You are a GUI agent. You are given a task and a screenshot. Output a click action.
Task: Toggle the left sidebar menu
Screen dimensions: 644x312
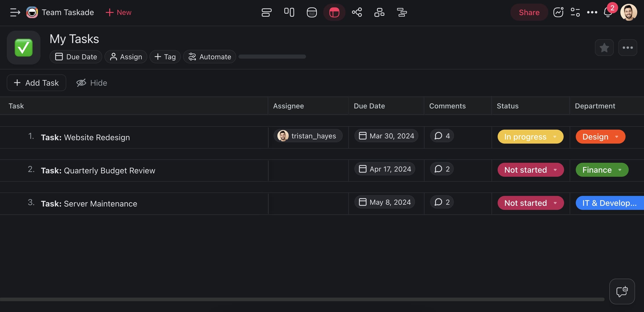pyautogui.click(x=15, y=12)
